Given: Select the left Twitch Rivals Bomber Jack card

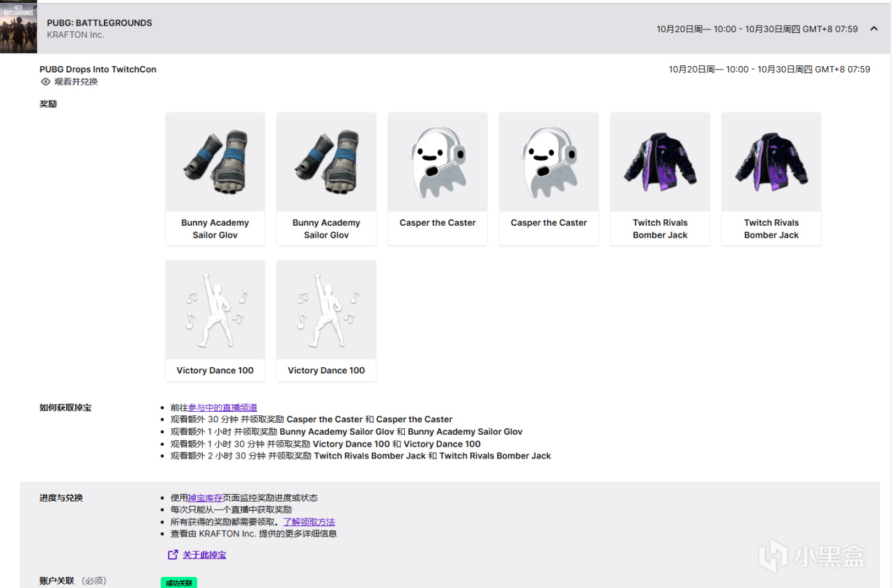Looking at the screenshot, I should [660, 179].
